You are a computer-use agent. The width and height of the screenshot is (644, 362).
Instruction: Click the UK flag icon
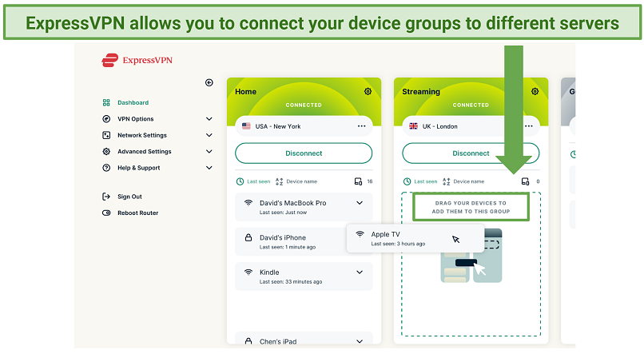point(414,126)
